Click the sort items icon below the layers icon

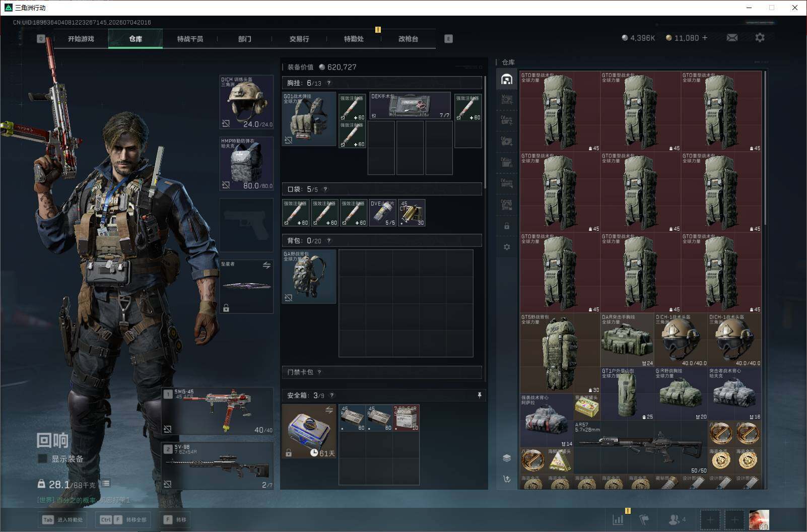507,479
